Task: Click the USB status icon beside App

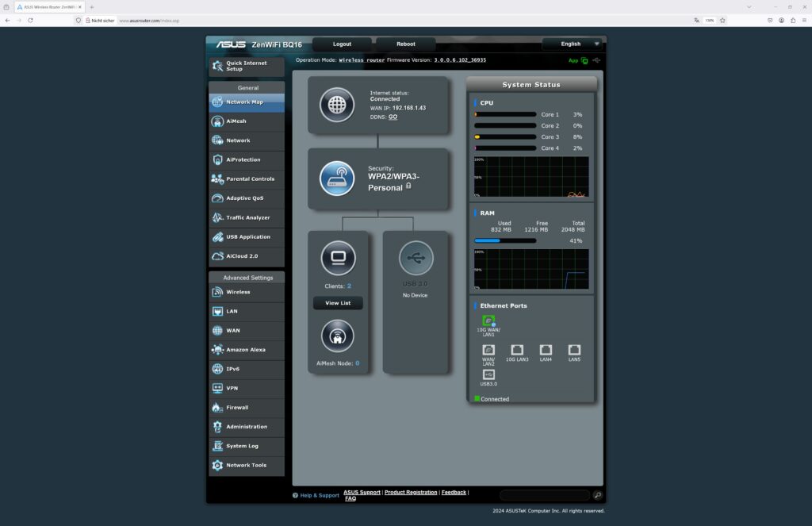Action: coord(596,60)
